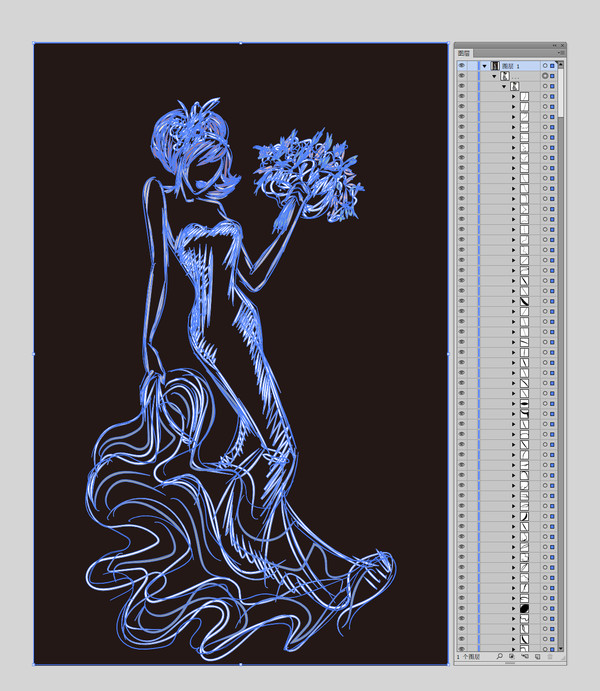Click the Layers panel bottom resize grip
The width and height of the screenshot is (600, 691).
pos(510,662)
